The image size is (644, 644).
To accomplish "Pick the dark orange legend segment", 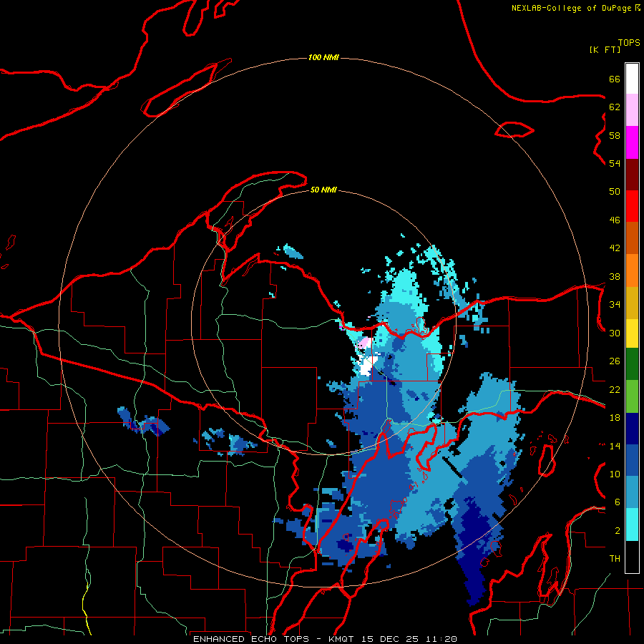I will (x=632, y=238).
